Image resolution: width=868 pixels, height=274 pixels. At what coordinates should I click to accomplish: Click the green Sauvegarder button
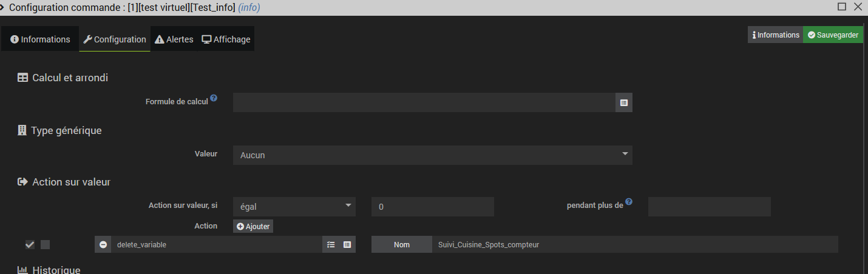833,35
